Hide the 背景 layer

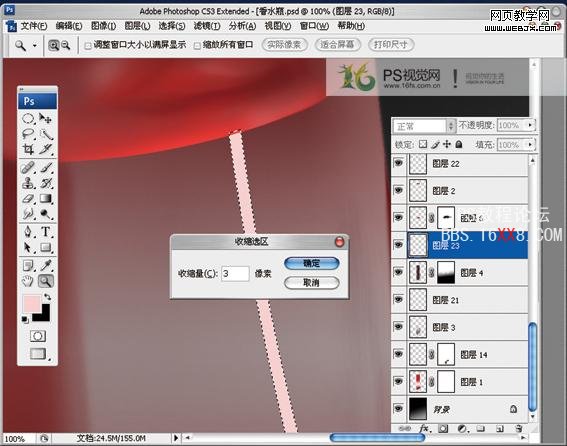[398, 409]
